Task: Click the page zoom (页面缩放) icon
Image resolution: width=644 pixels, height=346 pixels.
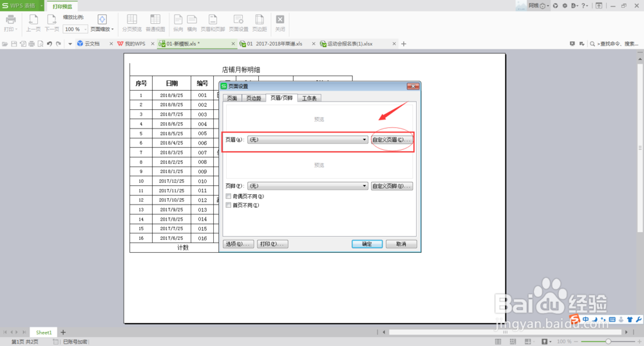Action: click(x=102, y=19)
